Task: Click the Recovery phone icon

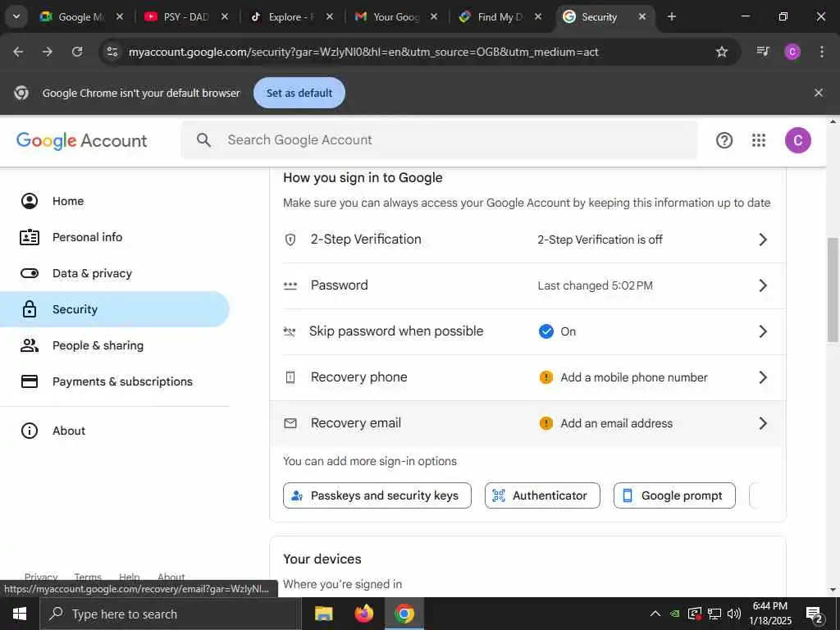Action: pos(290,377)
